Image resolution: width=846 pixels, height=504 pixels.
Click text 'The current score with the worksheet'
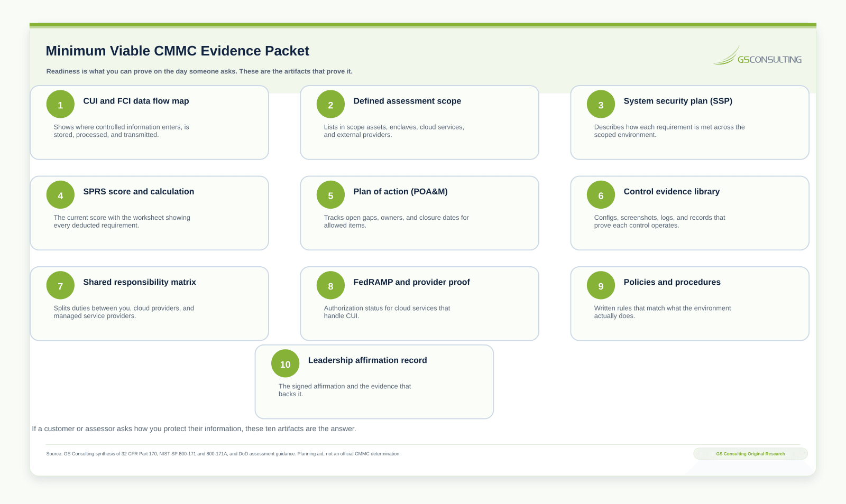point(122,221)
